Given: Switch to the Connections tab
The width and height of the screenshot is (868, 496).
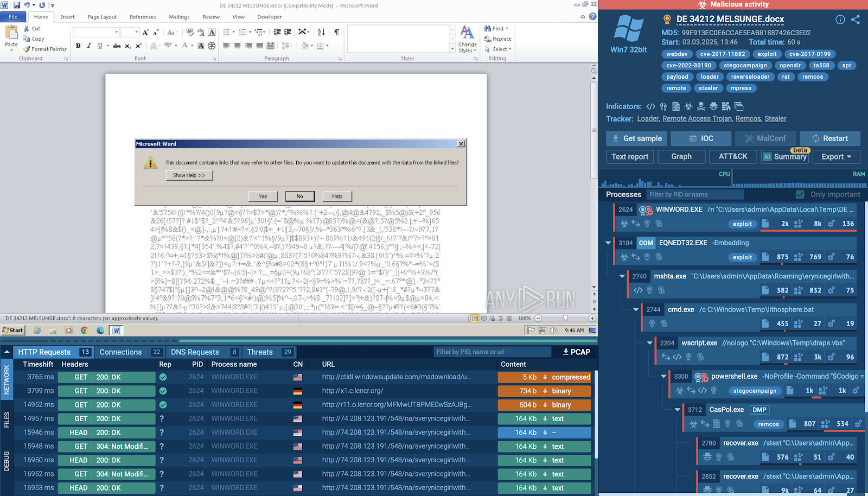Looking at the screenshot, I should (130, 352).
